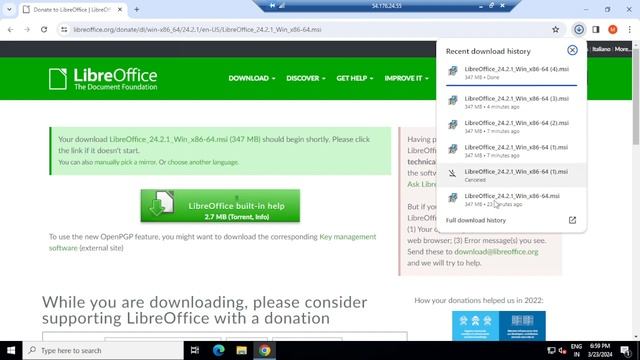The height and width of the screenshot is (360, 640).
Task: Open the Chrome side panel
Action: click(x=596, y=29)
